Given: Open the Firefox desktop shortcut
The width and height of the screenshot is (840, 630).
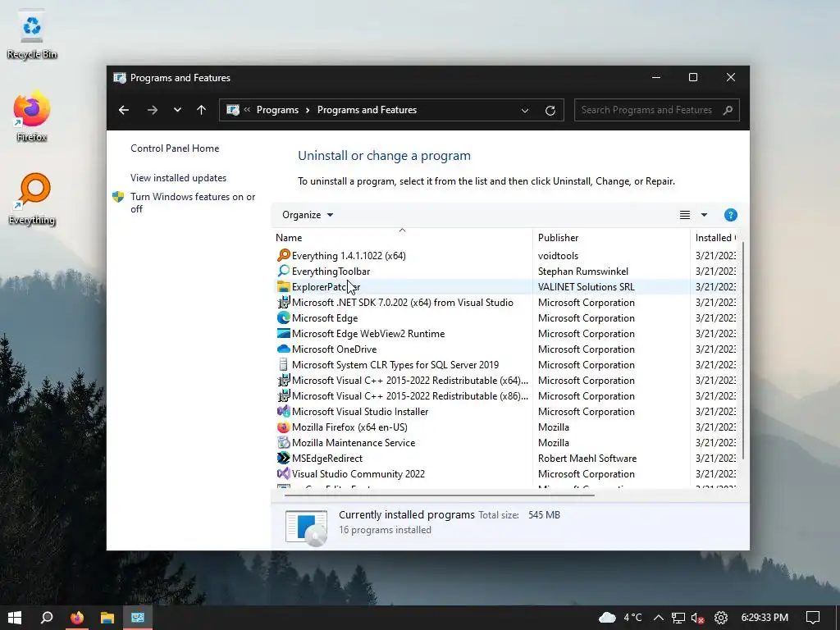Looking at the screenshot, I should click(x=32, y=116).
